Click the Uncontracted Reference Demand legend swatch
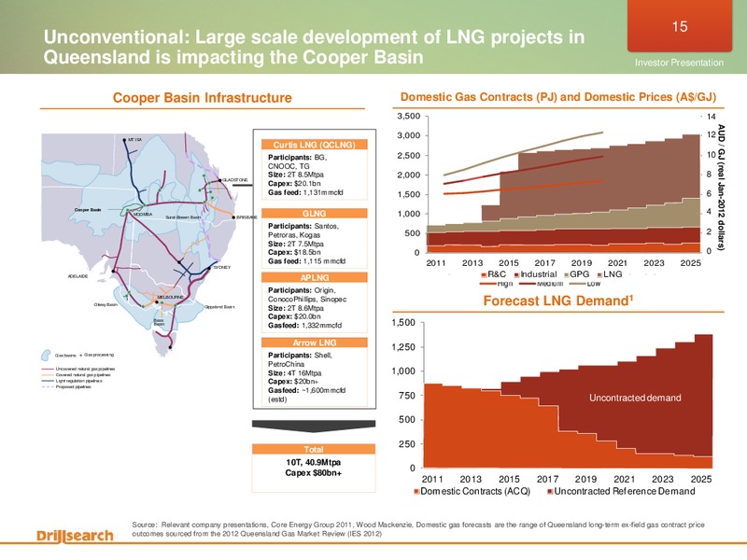The image size is (747, 560). click(550, 492)
